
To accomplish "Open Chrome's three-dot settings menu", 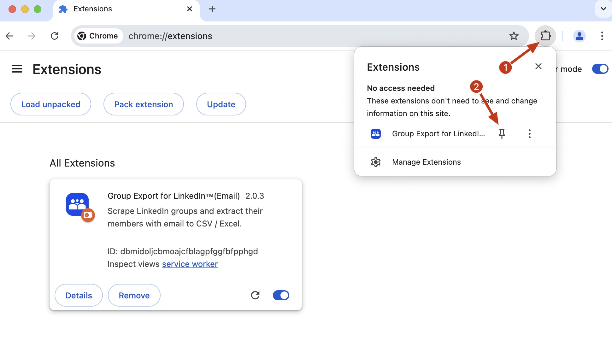I will 602,36.
